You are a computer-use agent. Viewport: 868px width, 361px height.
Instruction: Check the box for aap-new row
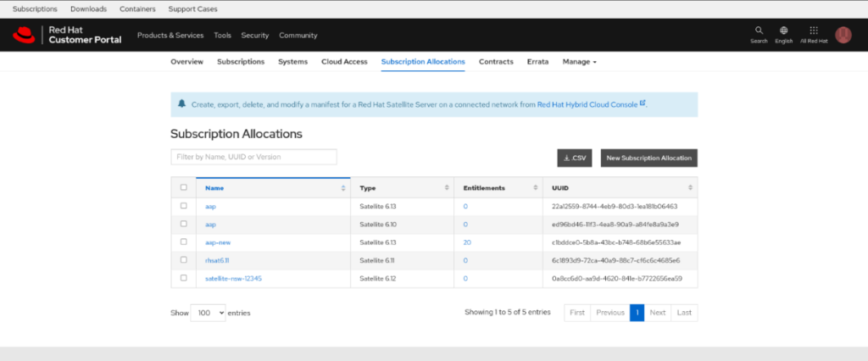point(184,242)
